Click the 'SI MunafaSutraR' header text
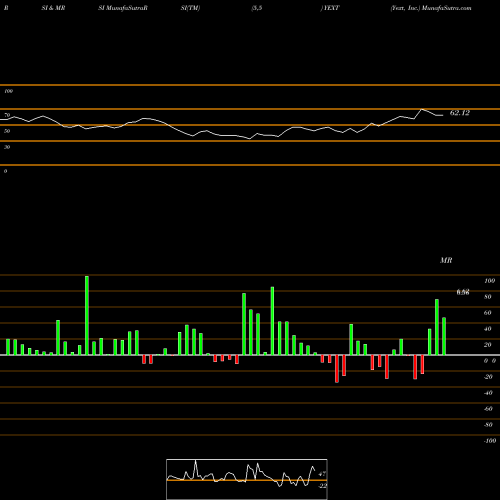 [x=123, y=8]
